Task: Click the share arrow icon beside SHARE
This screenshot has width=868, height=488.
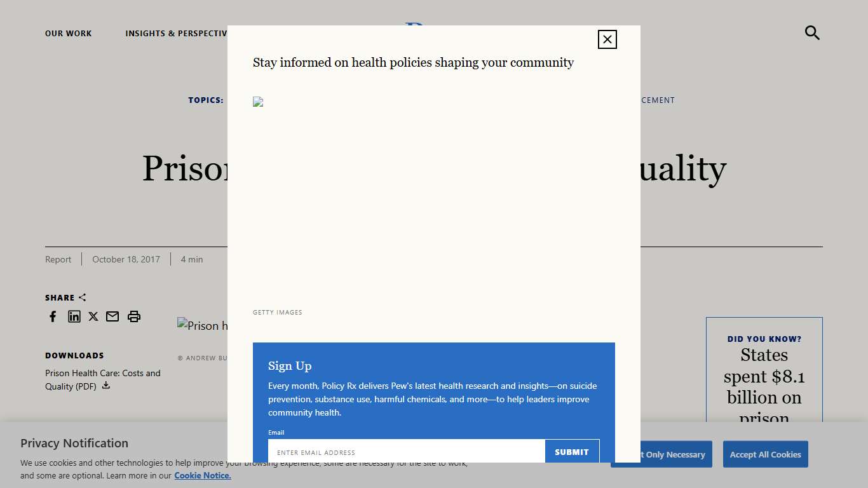Action: [83, 297]
